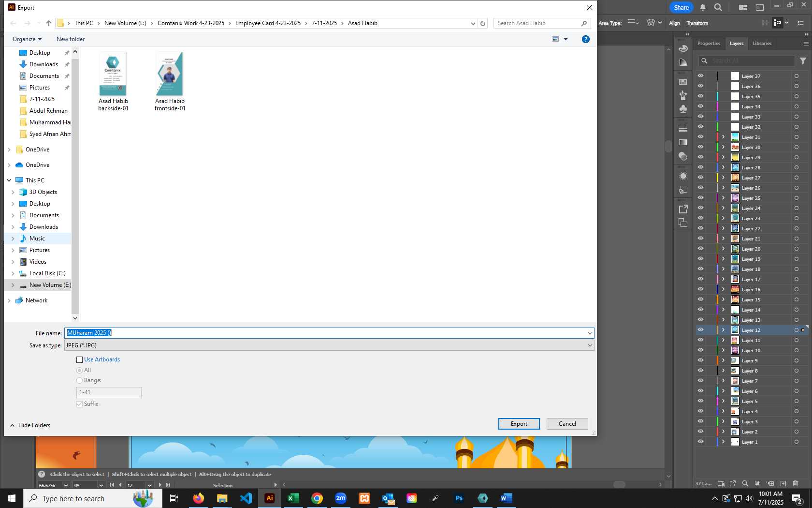Select Downloads under This PC

point(43,227)
